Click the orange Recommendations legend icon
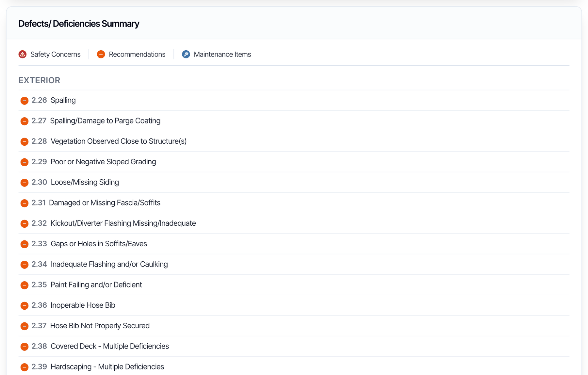Viewport: 588px width, 375px height. 101,54
